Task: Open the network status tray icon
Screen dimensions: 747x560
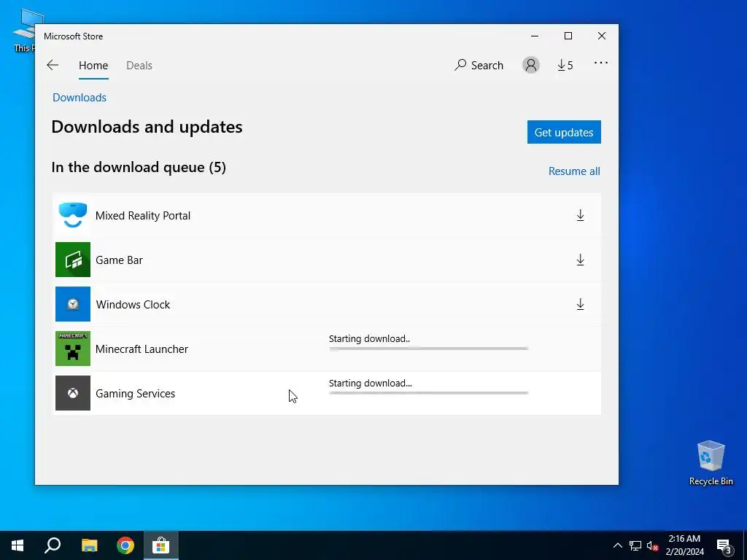Action: (635, 545)
